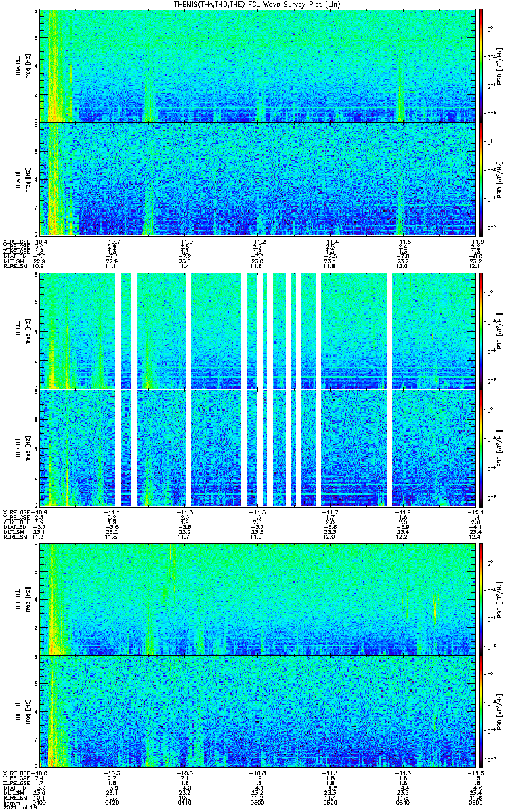This screenshot has width=508, height=812.
Task: Click the last white data gap in THD B⊥ panel
Action: pos(389,331)
